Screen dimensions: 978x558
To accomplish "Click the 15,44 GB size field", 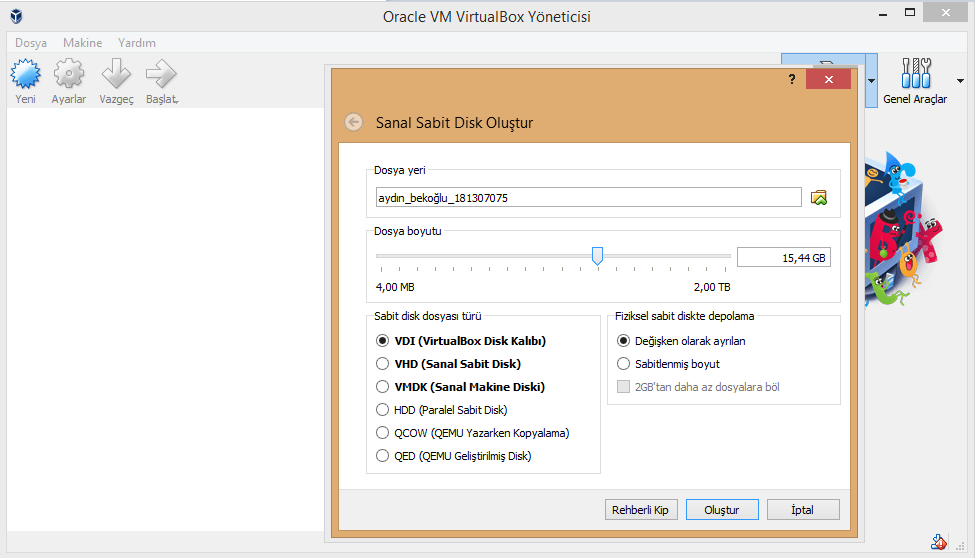I will click(x=783, y=257).
